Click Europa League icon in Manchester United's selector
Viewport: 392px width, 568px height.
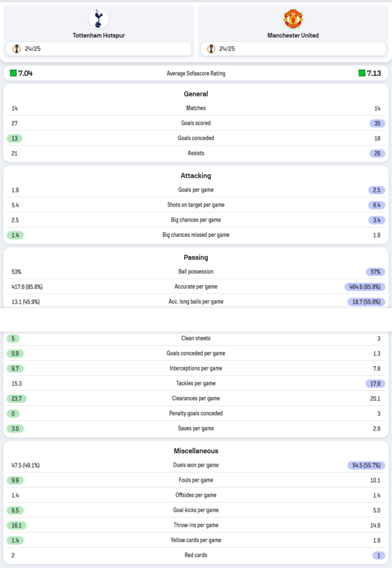click(x=211, y=49)
